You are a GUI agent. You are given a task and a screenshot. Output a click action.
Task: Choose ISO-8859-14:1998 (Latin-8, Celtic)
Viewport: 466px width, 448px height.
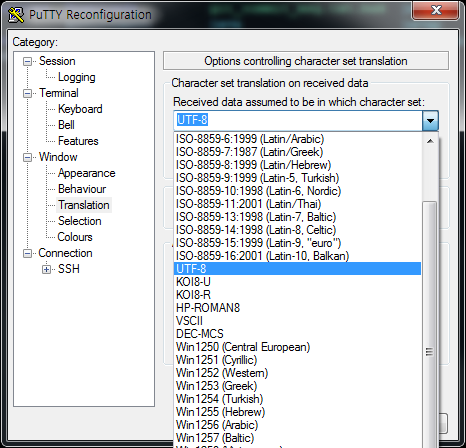click(297, 230)
